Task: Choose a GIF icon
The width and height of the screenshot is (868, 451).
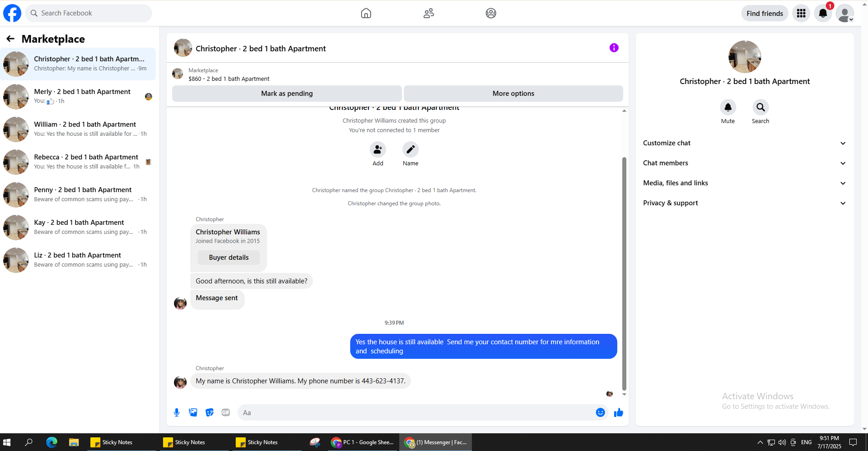Action: point(226,412)
